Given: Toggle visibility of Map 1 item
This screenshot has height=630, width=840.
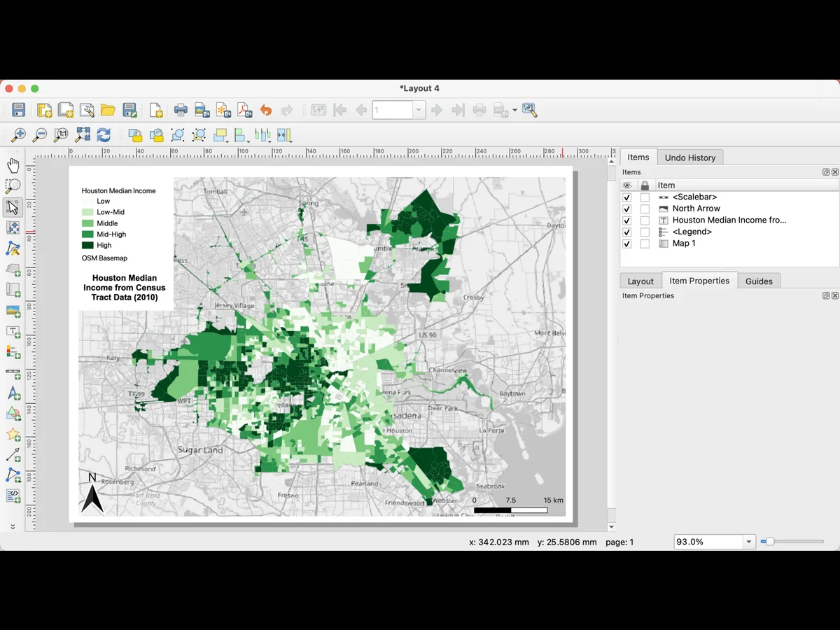Looking at the screenshot, I should point(627,244).
